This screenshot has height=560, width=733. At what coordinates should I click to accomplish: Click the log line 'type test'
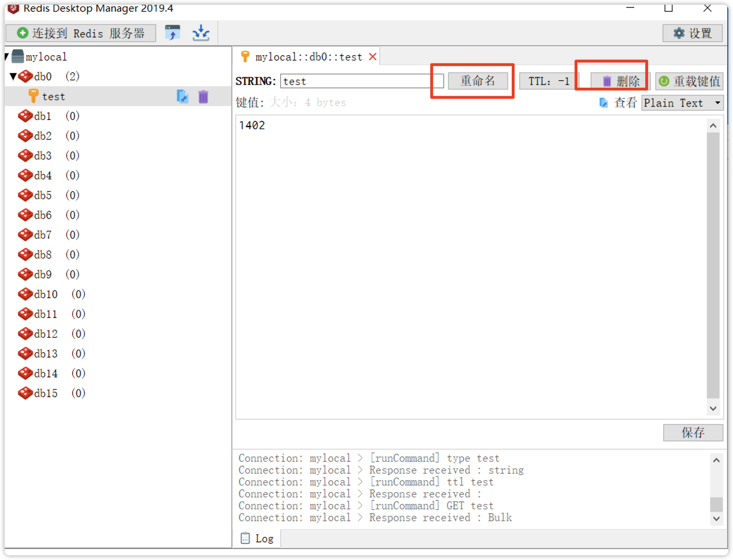[x=369, y=458]
